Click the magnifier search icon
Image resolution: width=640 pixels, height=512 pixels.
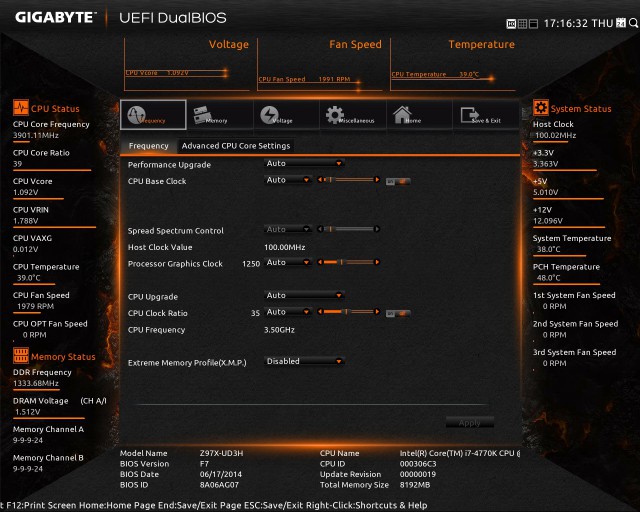point(633,23)
